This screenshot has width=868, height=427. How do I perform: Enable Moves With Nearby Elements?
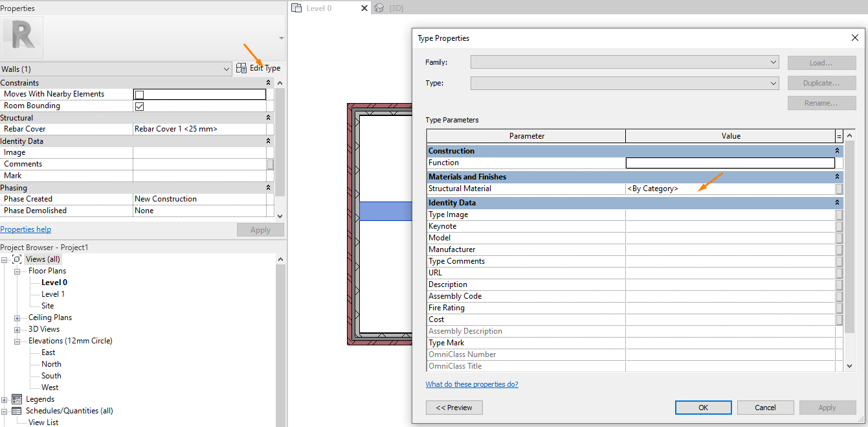pos(139,94)
